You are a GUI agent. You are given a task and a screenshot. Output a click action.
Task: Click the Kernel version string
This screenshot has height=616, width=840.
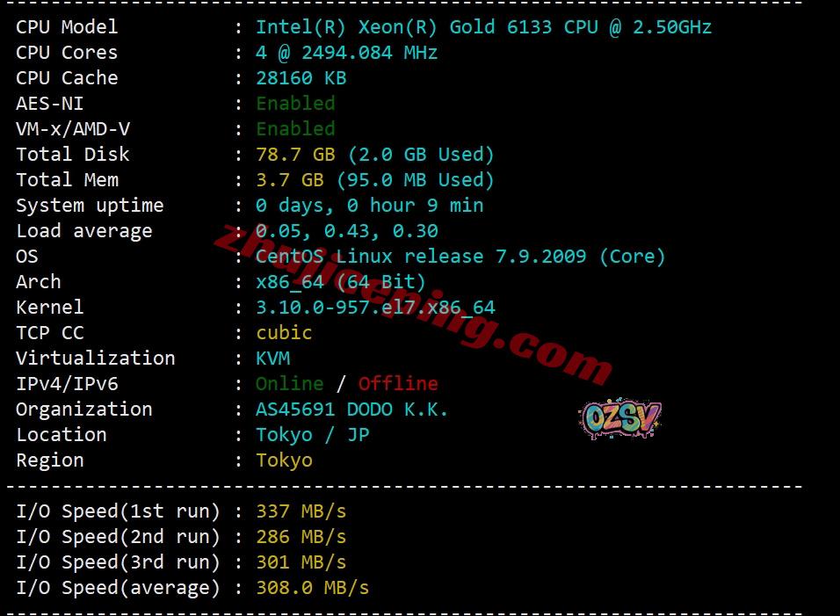tap(375, 308)
